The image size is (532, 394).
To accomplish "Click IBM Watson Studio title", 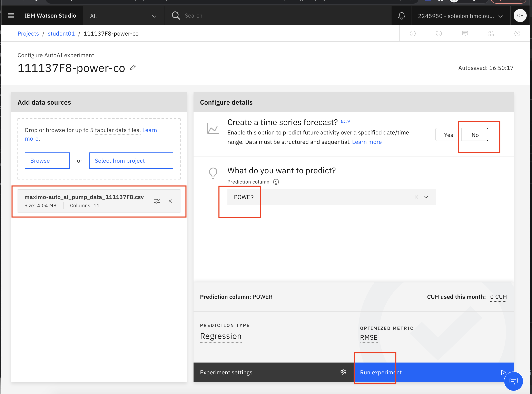I will click(x=50, y=16).
